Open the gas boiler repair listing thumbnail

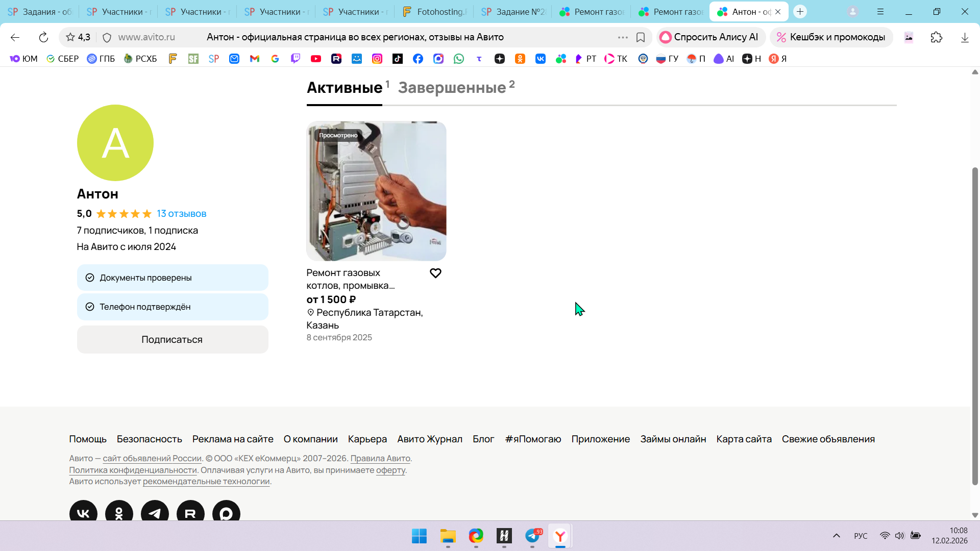click(376, 191)
